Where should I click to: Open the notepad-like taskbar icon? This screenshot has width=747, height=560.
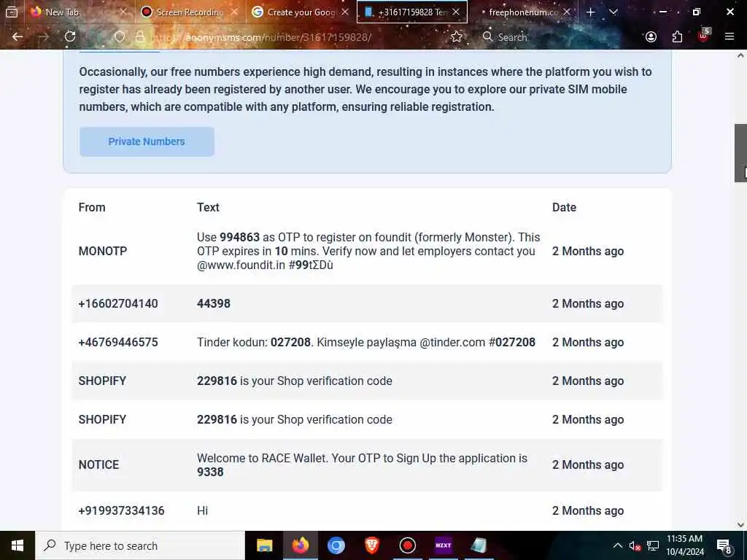pos(479,545)
